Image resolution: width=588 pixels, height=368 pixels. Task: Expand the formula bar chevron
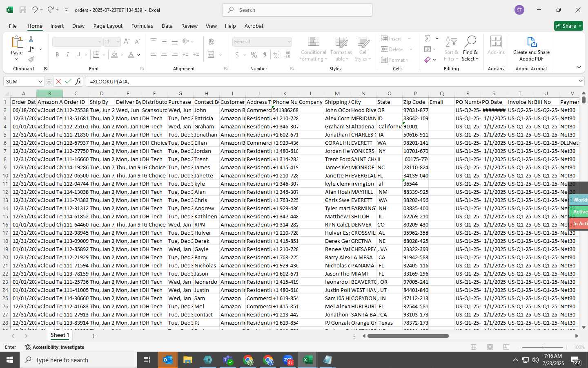[x=581, y=81]
